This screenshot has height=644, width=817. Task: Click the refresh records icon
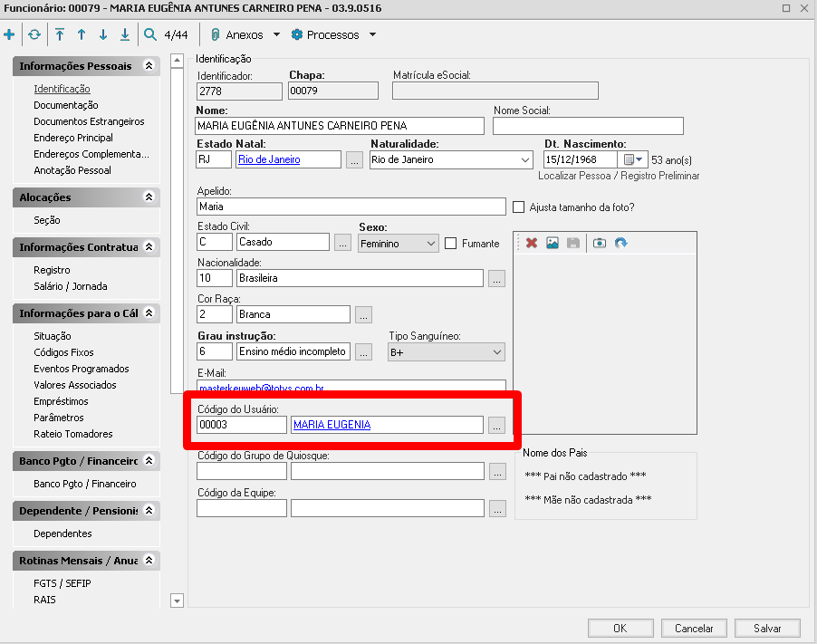[x=34, y=34]
